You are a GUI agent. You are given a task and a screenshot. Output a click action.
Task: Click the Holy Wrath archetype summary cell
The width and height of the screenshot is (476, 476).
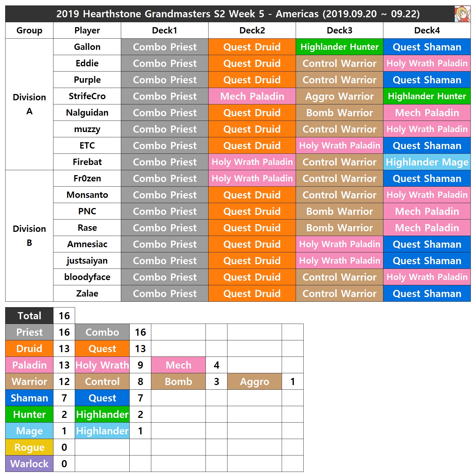[x=102, y=365]
